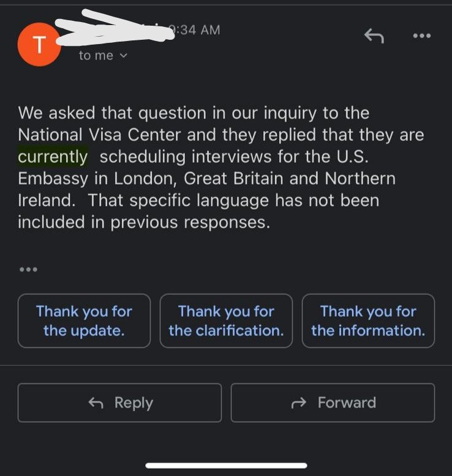Tap the "to me" recipient label

tap(96, 56)
